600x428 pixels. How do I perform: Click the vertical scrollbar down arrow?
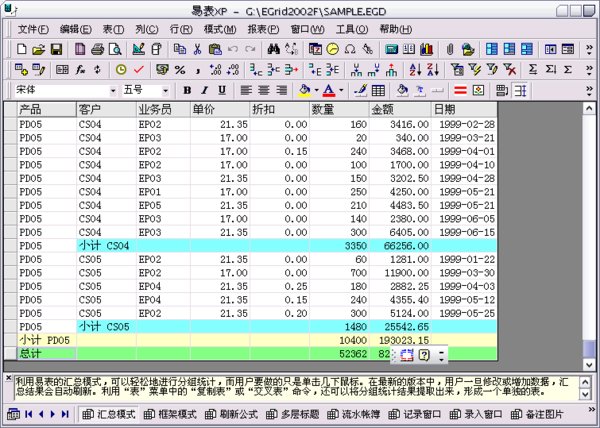(x=589, y=363)
